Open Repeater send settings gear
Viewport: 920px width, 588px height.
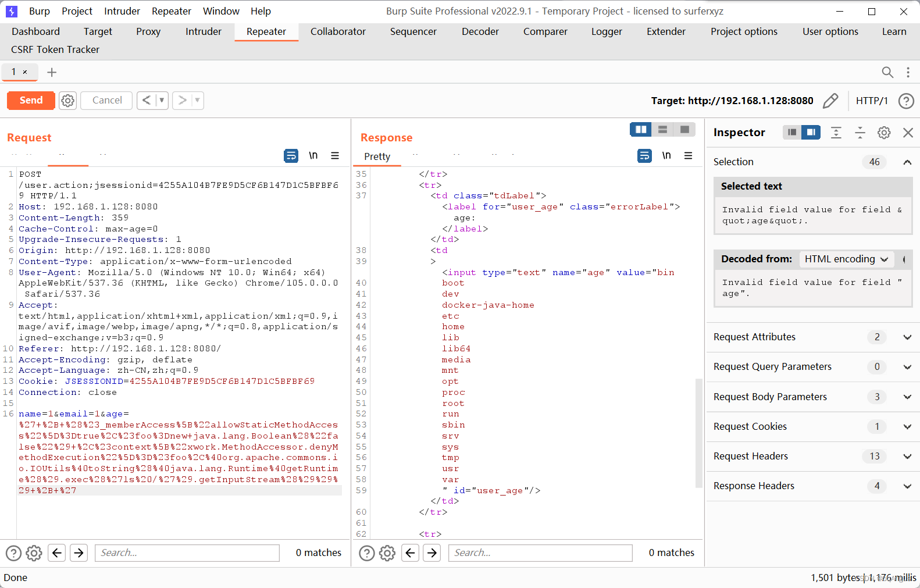tap(68, 101)
